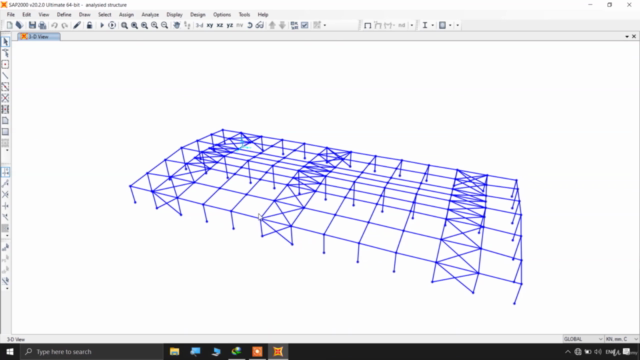640x360 pixels.
Task: Open the Design menu
Action: tap(198, 15)
